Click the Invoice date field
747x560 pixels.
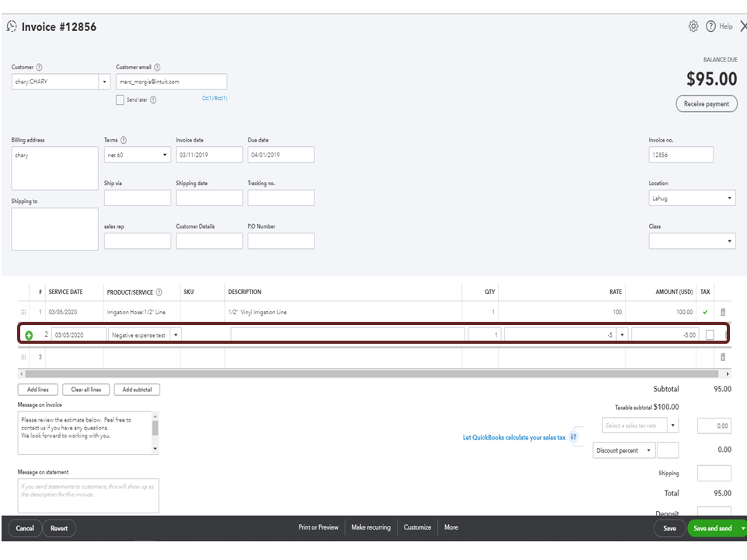209,155
